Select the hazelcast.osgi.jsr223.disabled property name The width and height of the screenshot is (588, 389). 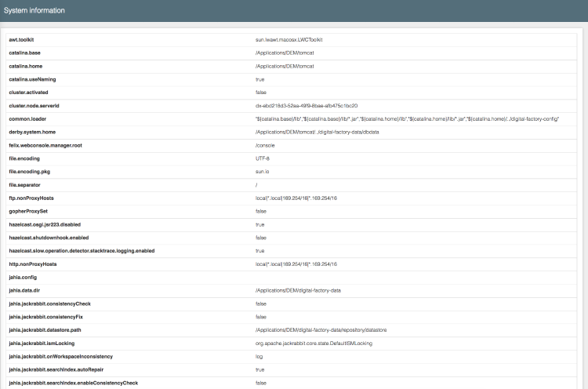45,224
